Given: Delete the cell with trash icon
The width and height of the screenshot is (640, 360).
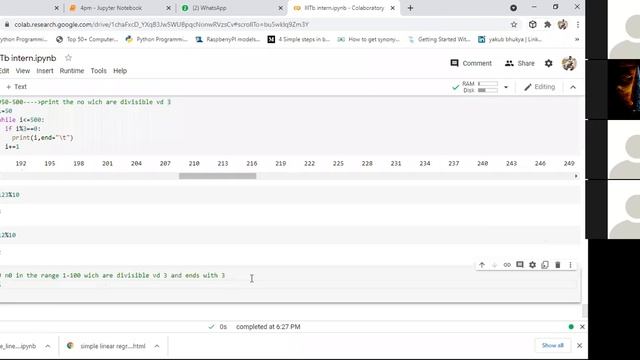Looking at the screenshot, I should coord(558,265).
